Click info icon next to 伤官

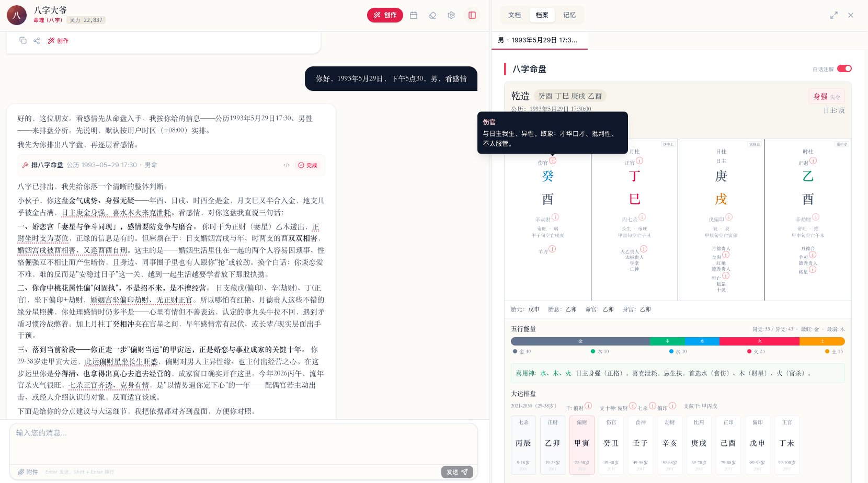coord(553,160)
